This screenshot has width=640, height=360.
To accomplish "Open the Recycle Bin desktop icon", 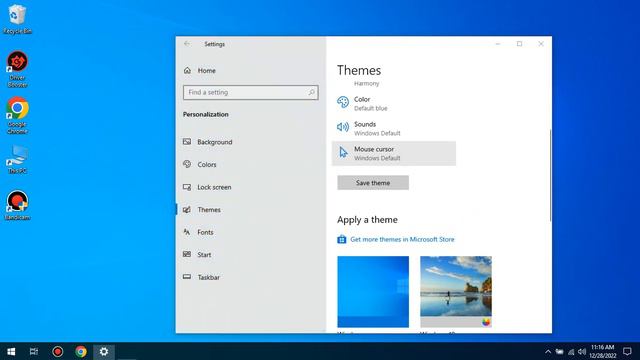I will tap(17, 19).
